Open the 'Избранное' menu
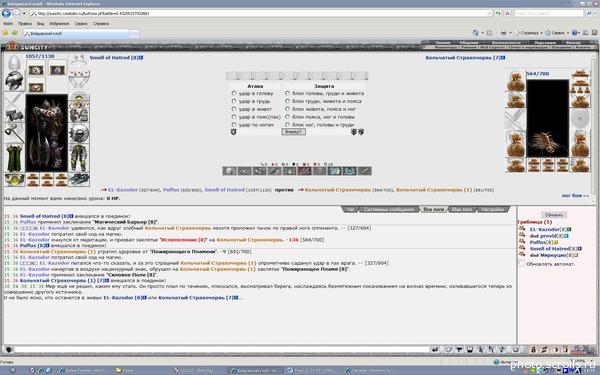Screen dimensions: 600x375 (59, 24)
